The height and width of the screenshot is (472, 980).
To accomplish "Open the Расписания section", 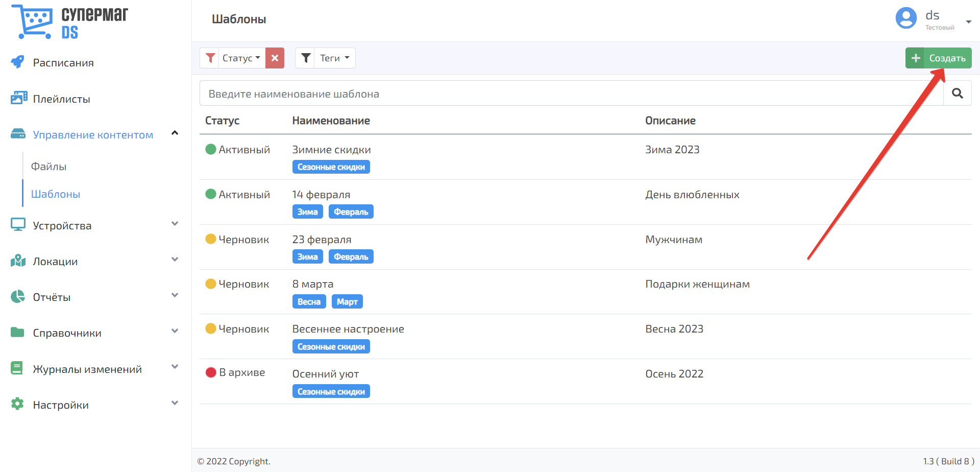I will [63, 63].
